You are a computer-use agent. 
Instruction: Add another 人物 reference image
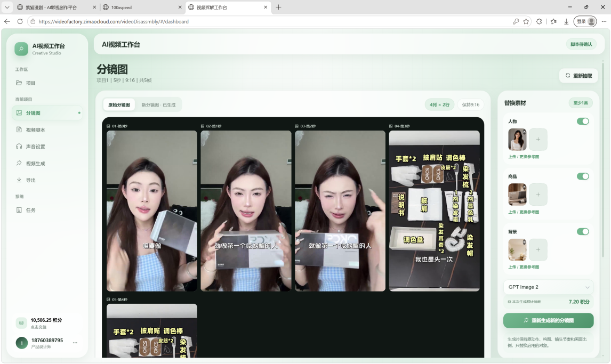coord(538,140)
